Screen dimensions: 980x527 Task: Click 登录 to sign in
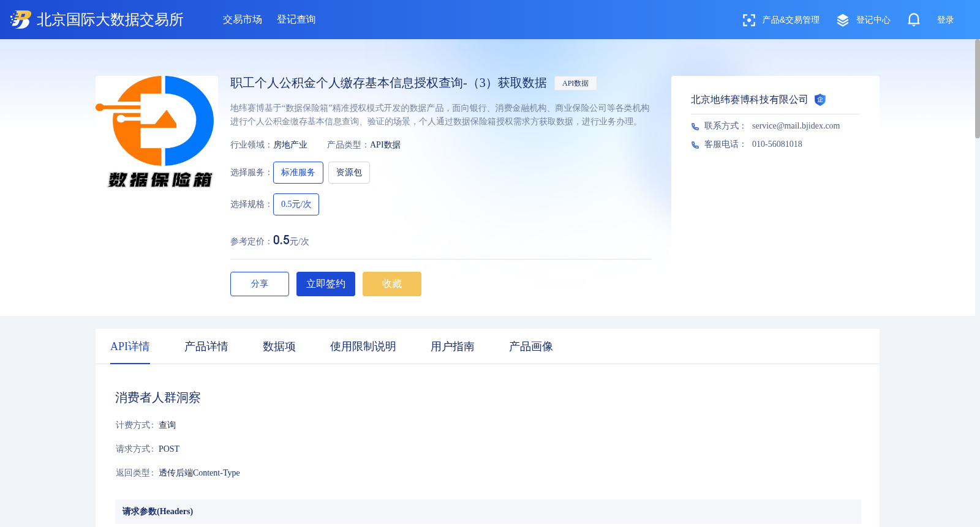point(946,20)
